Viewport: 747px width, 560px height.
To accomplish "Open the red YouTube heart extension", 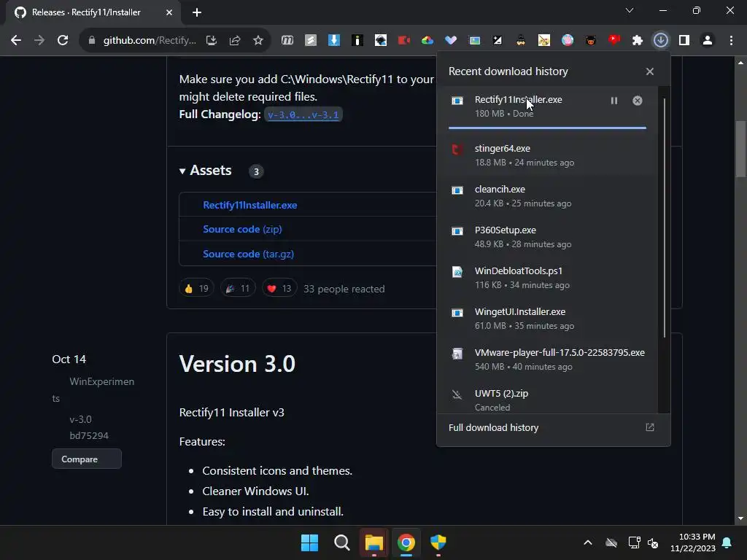I will [614, 41].
